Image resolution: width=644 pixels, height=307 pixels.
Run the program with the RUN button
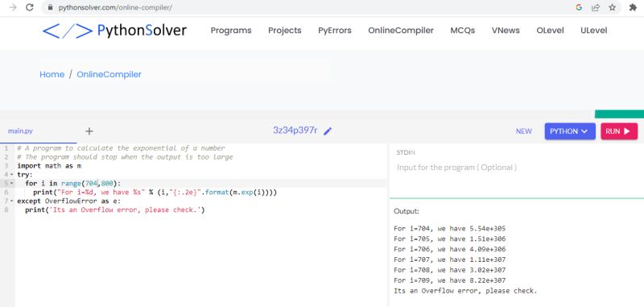619,131
